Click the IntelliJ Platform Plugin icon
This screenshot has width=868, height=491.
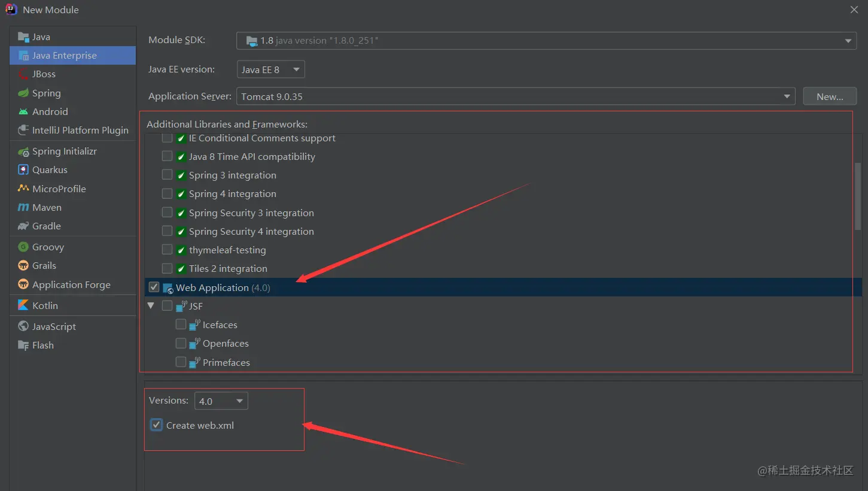pyautogui.click(x=23, y=130)
